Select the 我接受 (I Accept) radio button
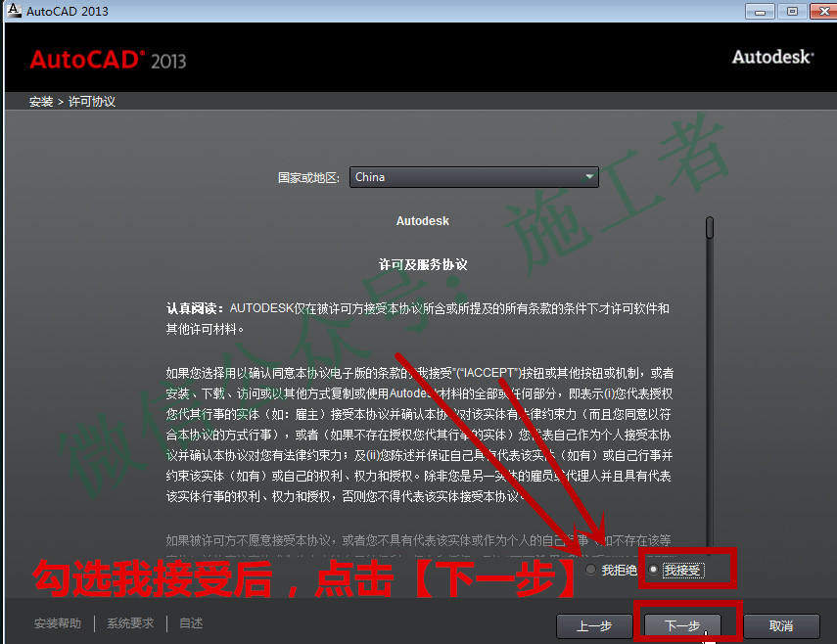 point(653,570)
